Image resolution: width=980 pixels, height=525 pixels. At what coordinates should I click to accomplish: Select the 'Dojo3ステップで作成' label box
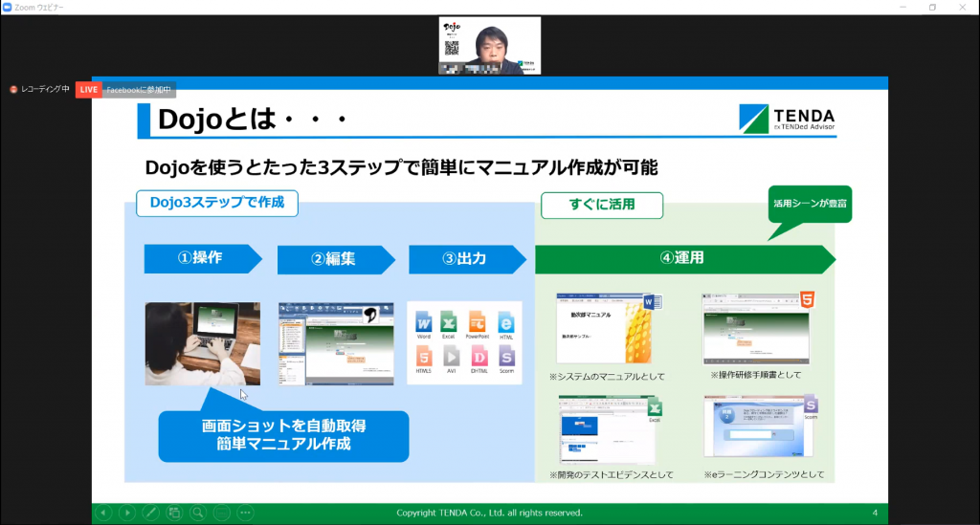point(217,203)
